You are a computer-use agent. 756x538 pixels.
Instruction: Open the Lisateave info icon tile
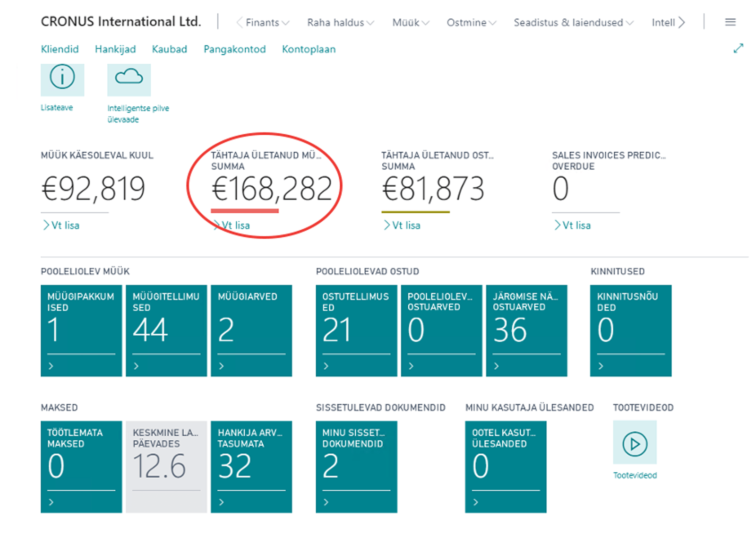[62, 79]
